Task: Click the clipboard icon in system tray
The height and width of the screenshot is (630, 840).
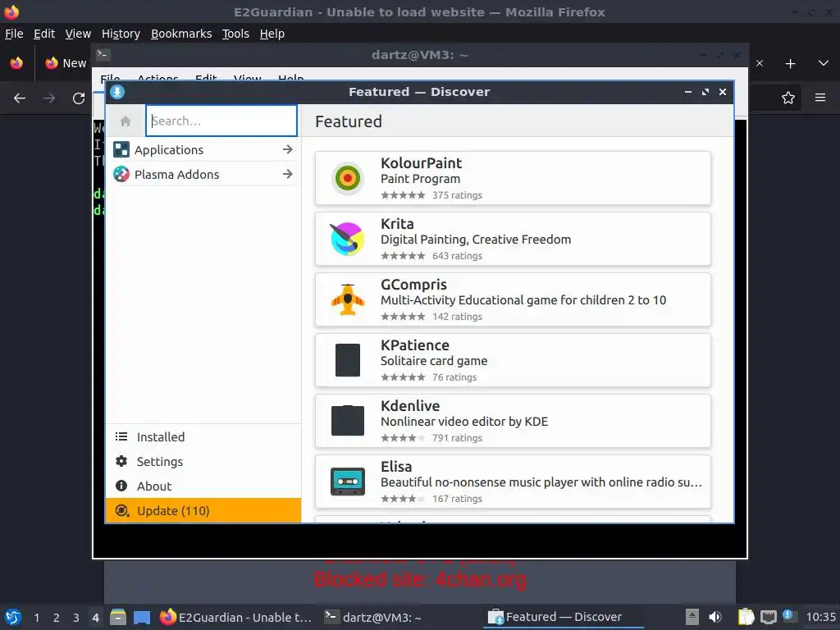Action: coord(746,617)
